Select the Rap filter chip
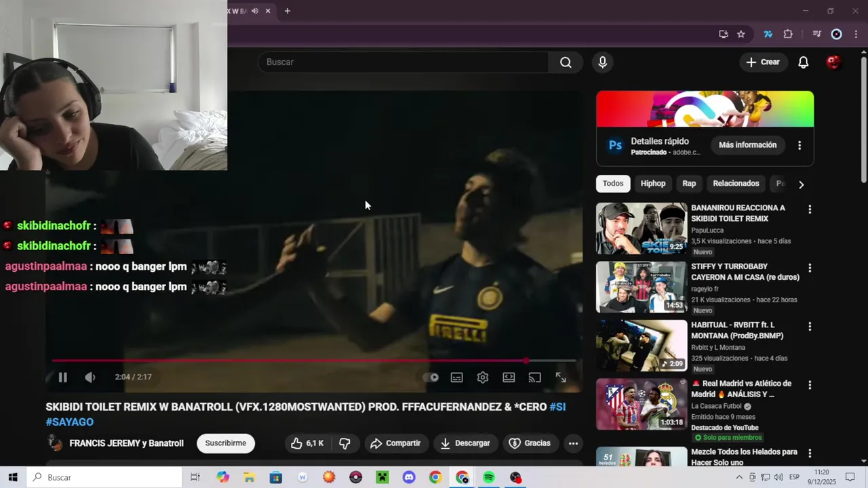Screen dimensions: 868x488 [x=689, y=184]
